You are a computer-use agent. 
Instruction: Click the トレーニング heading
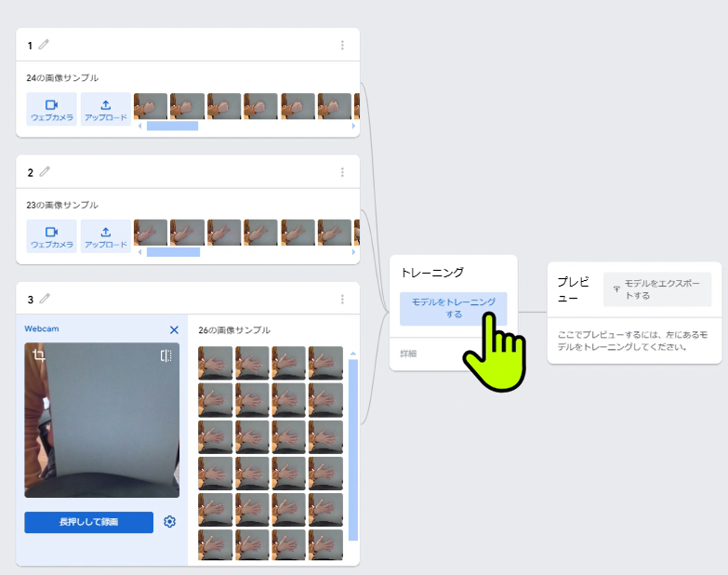(x=431, y=273)
